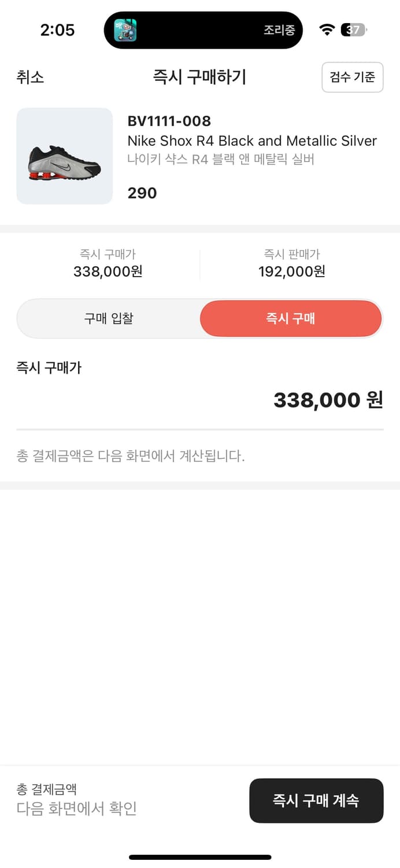
Task: Open the '검수 기준' inspection criteria
Action: (x=353, y=78)
